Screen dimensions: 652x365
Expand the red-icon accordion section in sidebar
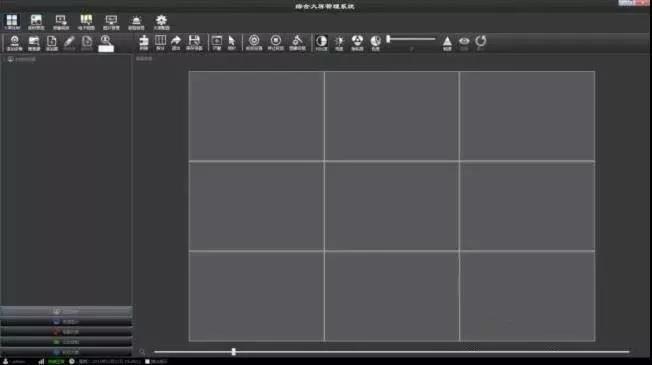click(66, 332)
